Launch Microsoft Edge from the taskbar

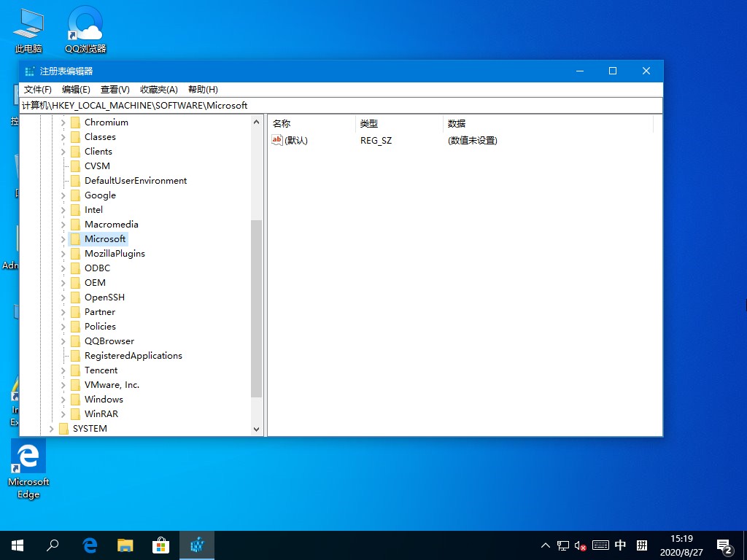point(89,545)
